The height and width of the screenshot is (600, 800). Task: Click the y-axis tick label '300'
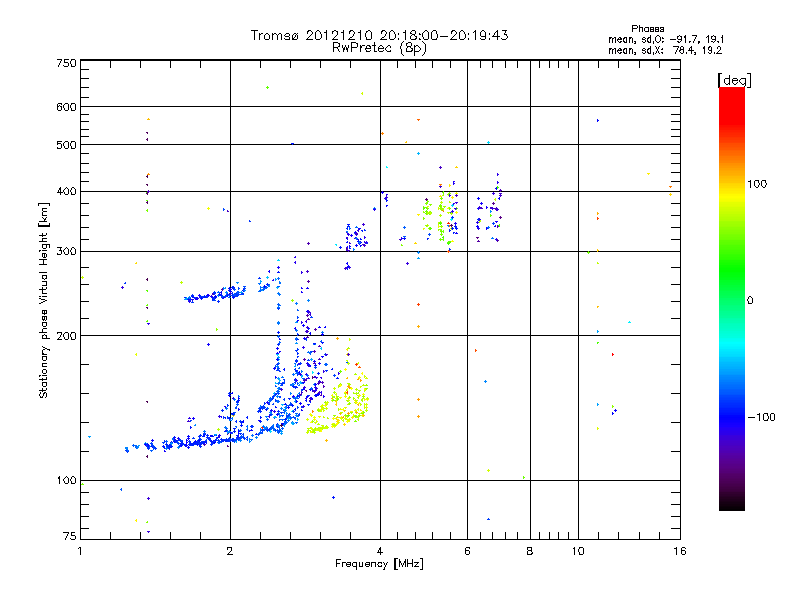coord(66,252)
